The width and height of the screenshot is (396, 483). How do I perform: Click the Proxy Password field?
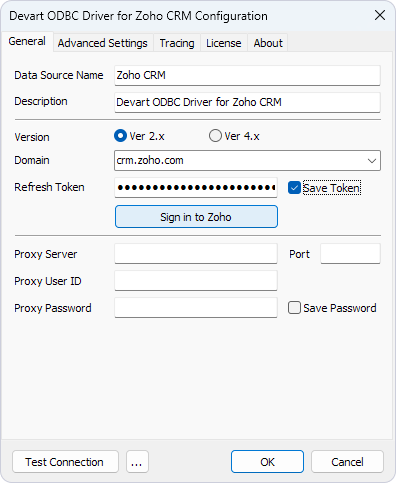(196, 308)
